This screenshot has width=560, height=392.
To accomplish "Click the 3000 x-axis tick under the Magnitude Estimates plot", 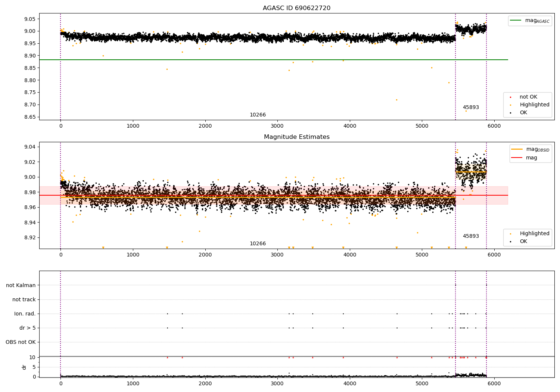I will coord(277,255).
